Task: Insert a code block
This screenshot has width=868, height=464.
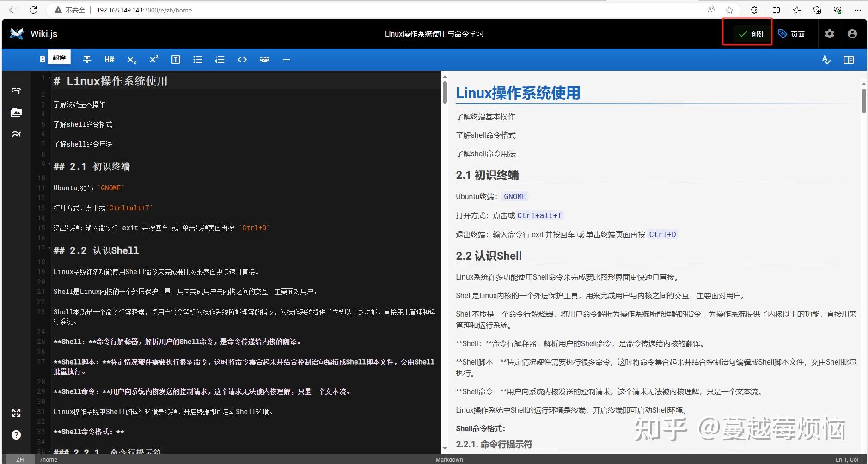Action: click(242, 59)
